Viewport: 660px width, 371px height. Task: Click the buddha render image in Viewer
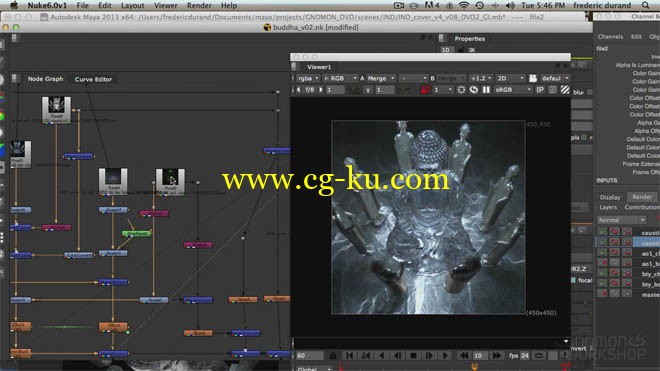pyautogui.click(x=428, y=217)
